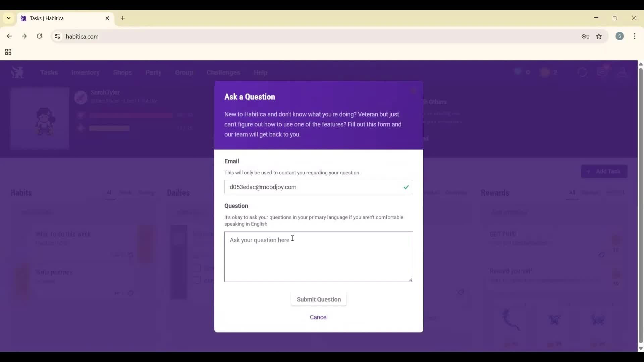Open notifications in the Habitica header

pos(603,71)
